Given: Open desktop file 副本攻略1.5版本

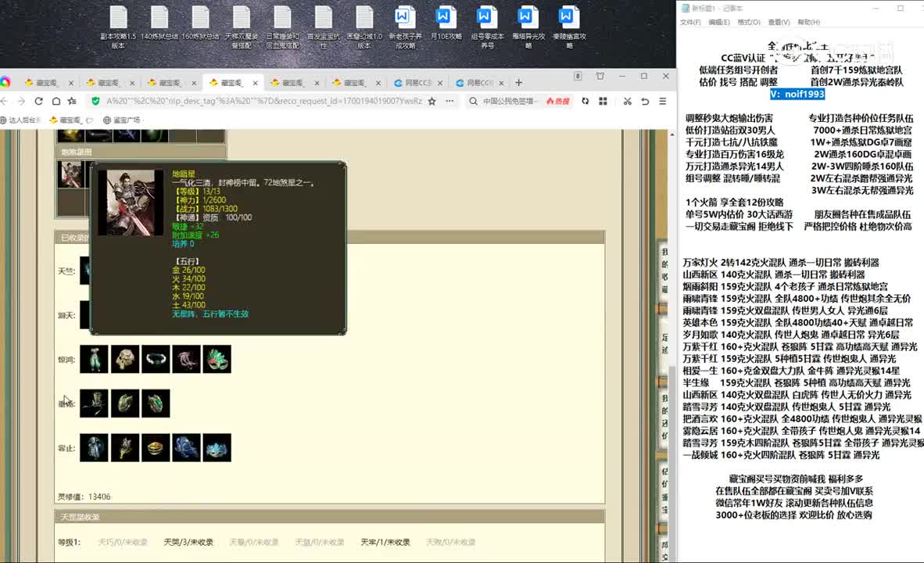Looking at the screenshot, I should [x=118, y=27].
